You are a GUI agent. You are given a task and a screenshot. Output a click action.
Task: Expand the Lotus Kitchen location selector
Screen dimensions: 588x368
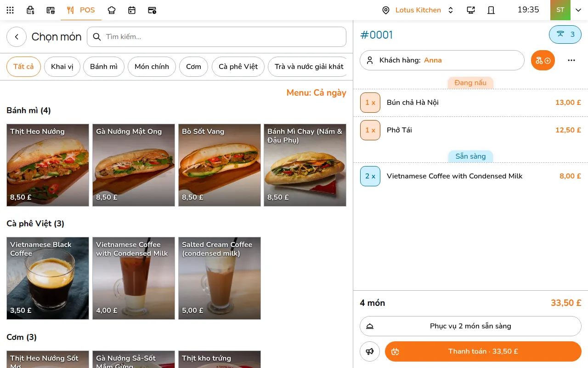click(x=418, y=10)
